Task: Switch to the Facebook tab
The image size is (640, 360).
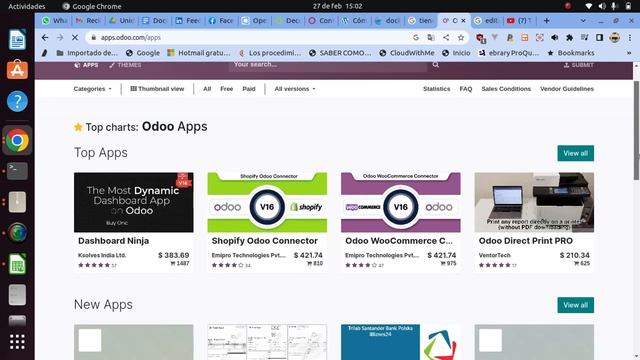Action: (221, 20)
